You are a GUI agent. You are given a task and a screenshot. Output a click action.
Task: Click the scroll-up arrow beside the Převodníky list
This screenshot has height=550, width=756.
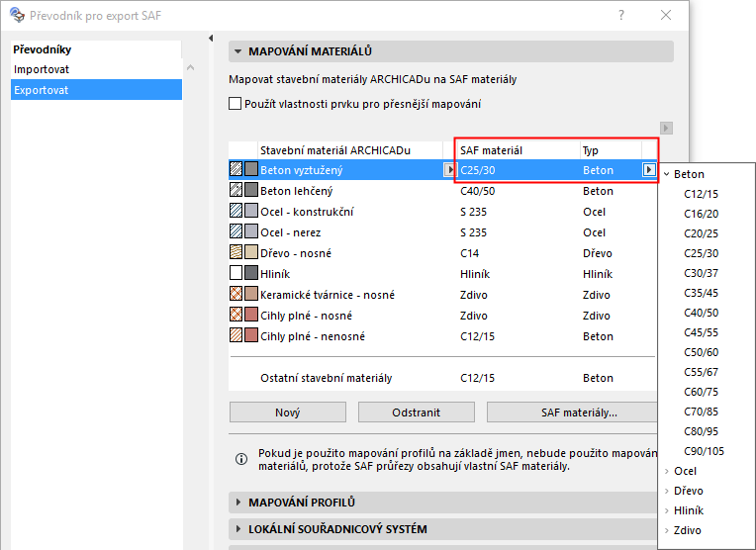click(x=190, y=67)
